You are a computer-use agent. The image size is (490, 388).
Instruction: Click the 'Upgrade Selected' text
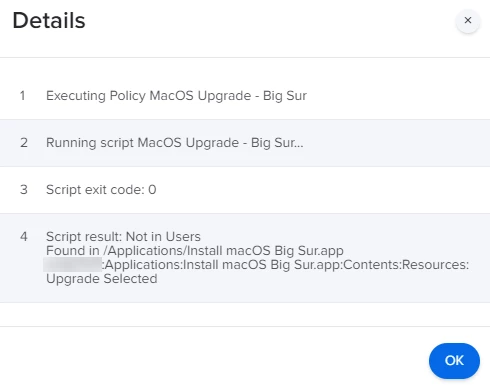click(102, 279)
